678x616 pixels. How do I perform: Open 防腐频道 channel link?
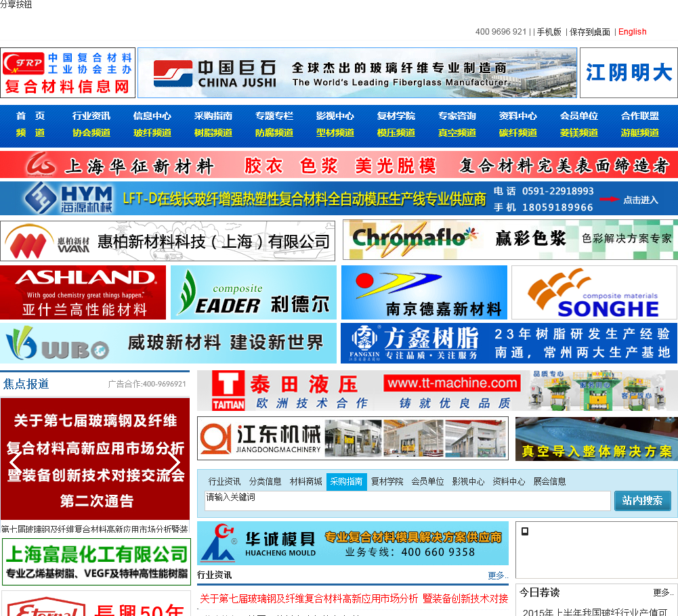click(x=274, y=133)
